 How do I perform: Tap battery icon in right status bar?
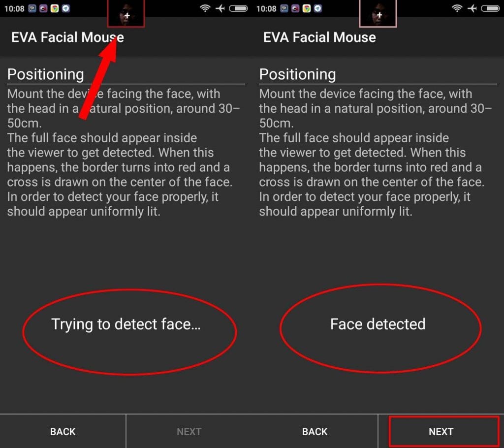[490, 8]
